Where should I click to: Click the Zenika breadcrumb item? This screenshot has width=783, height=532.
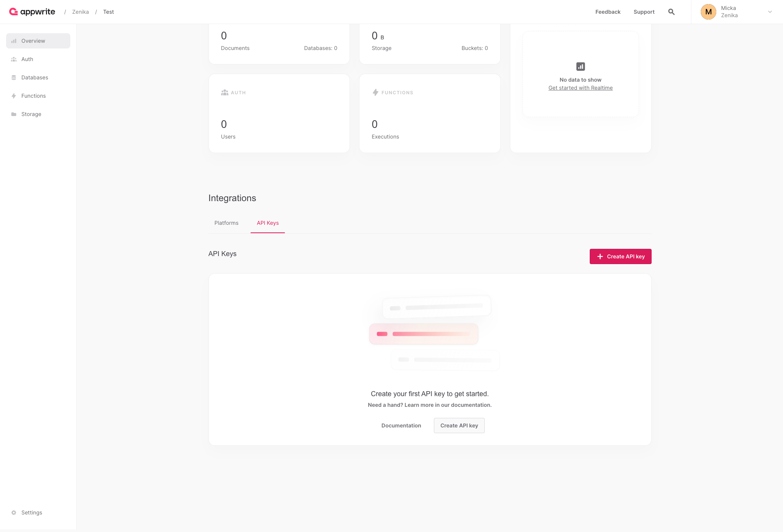(x=80, y=11)
